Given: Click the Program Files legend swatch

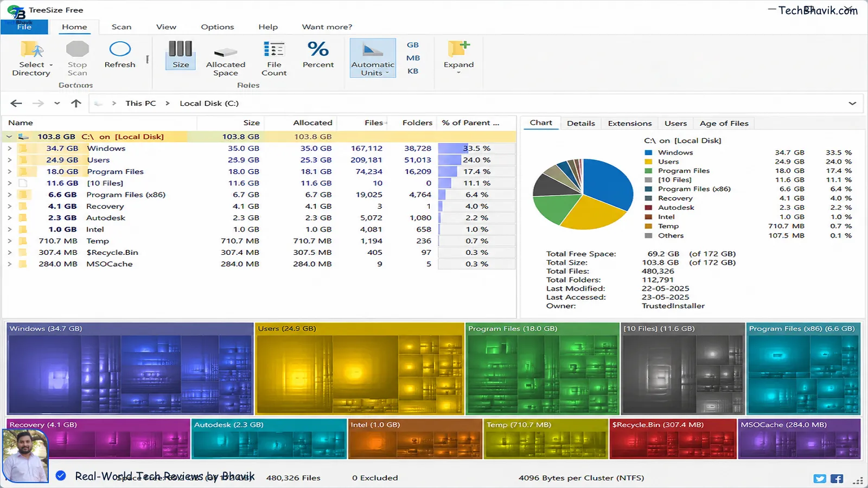Looking at the screenshot, I should [648, 171].
